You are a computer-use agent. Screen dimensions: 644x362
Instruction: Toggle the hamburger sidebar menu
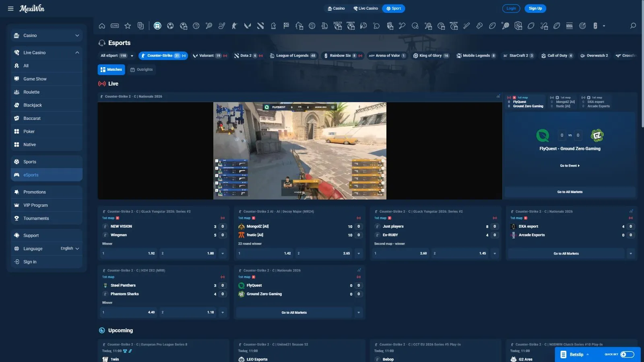click(x=10, y=8)
